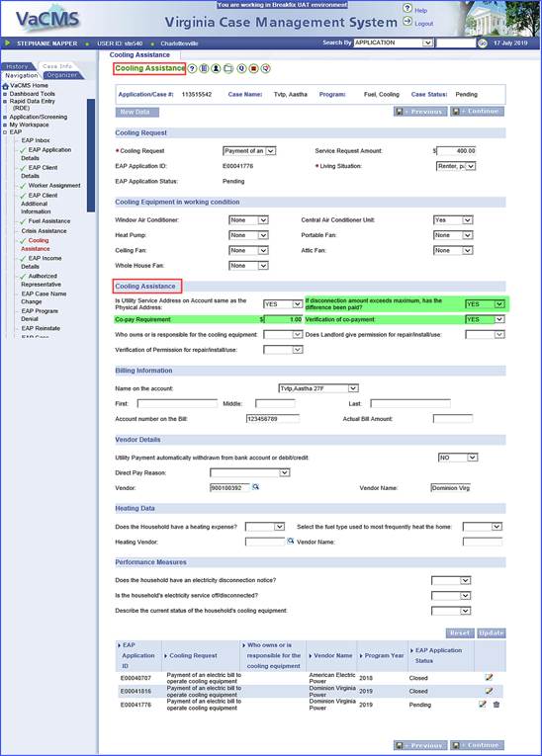542x756 pixels.
Task: Sort by the Vendor Name column header
Action: click(333, 656)
